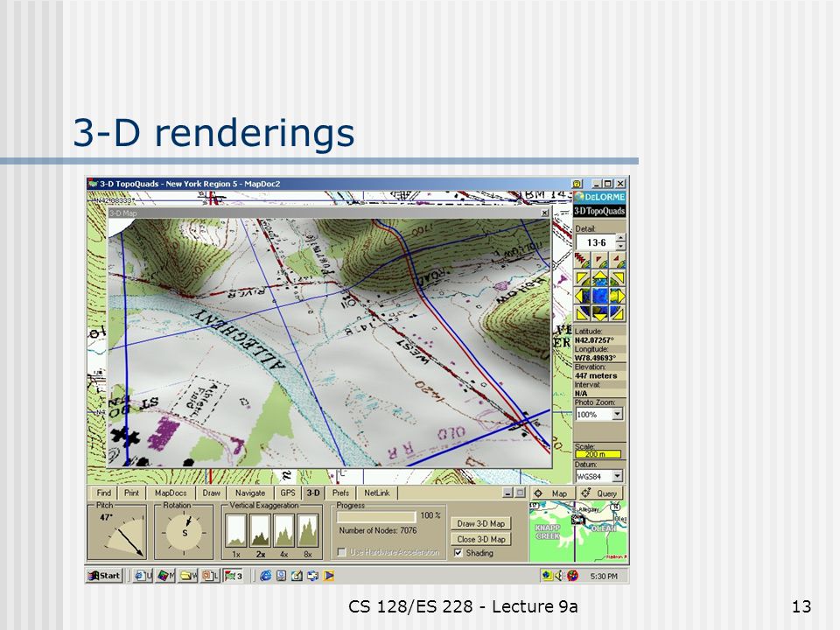840x630 pixels.
Task: Open the Print tab
Action: pos(132,493)
